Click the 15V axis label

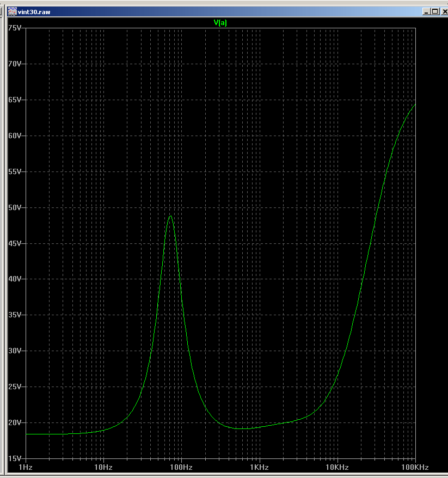pyautogui.click(x=15, y=458)
